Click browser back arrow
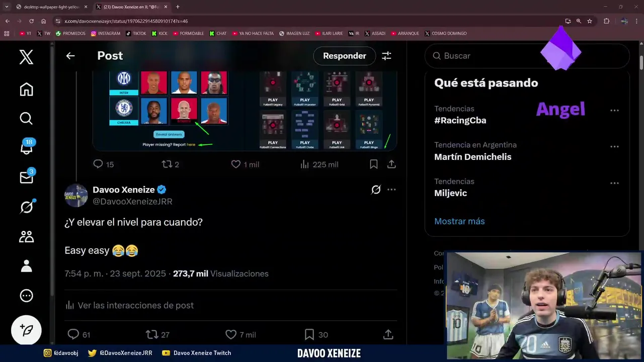This screenshot has height=362, width=644. click(x=7, y=21)
